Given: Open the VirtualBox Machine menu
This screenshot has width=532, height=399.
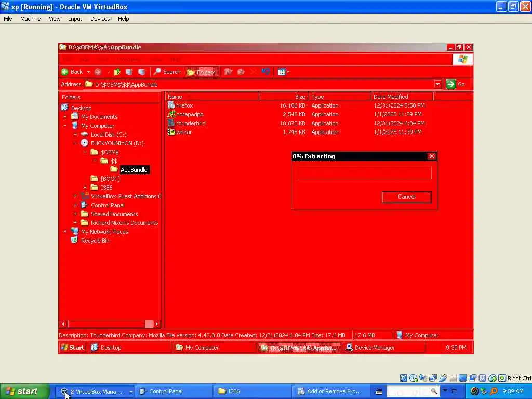Looking at the screenshot, I should coord(31,19).
